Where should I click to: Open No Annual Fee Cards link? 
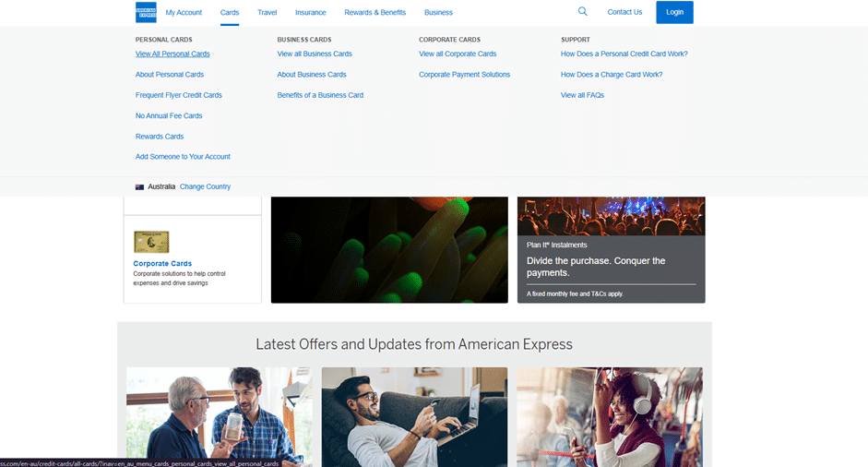pyautogui.click(x=169, y=116)
